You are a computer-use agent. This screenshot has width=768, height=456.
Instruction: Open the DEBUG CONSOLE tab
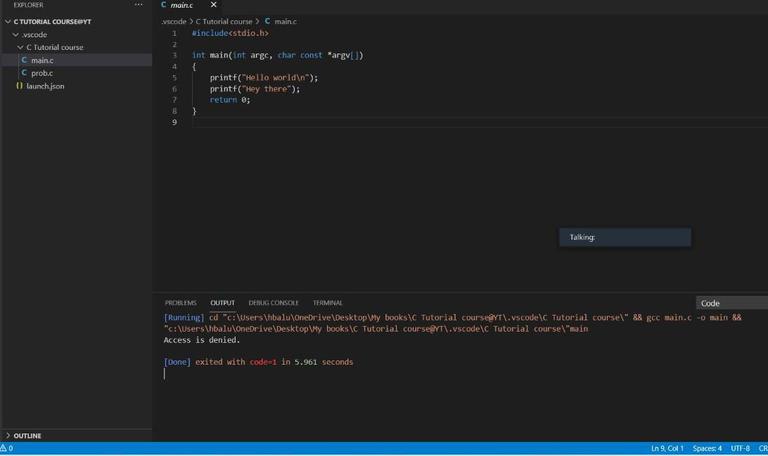pos(273,303)
